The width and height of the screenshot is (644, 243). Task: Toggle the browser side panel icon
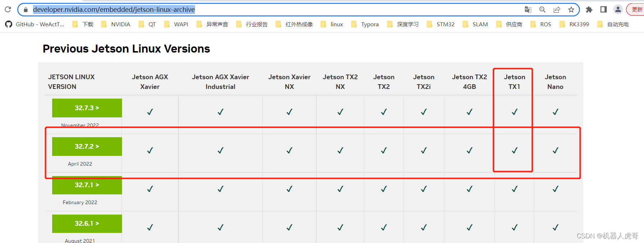click(603, 10)
